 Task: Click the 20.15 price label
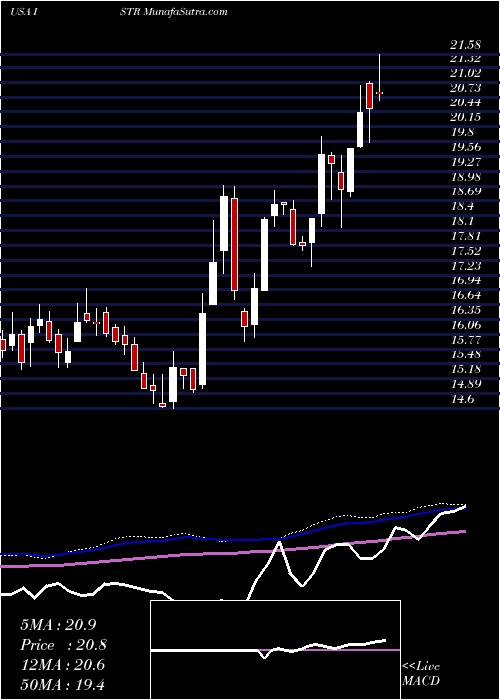click(x=466, y=117)
